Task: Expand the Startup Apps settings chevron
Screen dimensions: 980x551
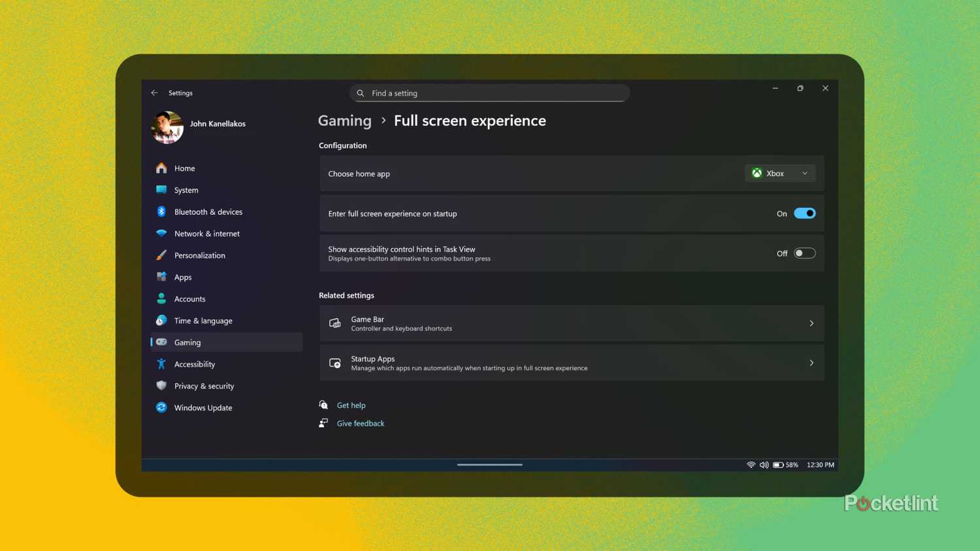Action: tap(811, 362)
